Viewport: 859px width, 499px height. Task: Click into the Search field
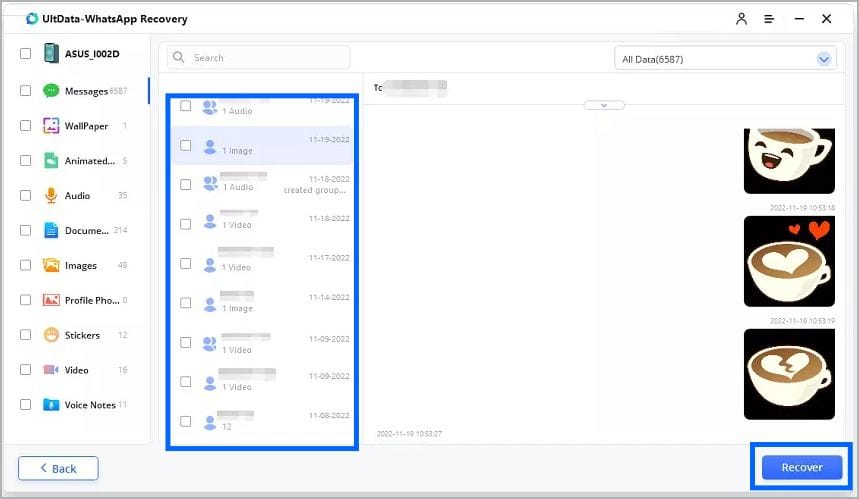click(259, 58)
